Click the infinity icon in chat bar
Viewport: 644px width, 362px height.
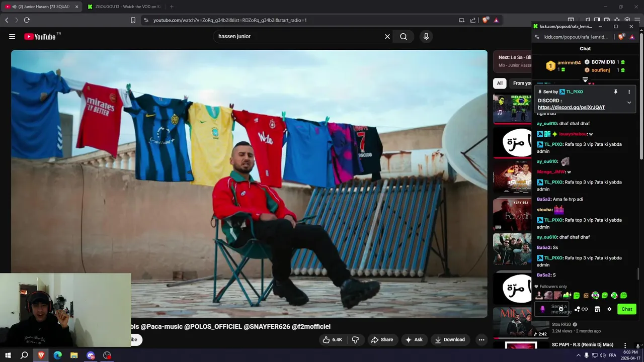point(585,309)
